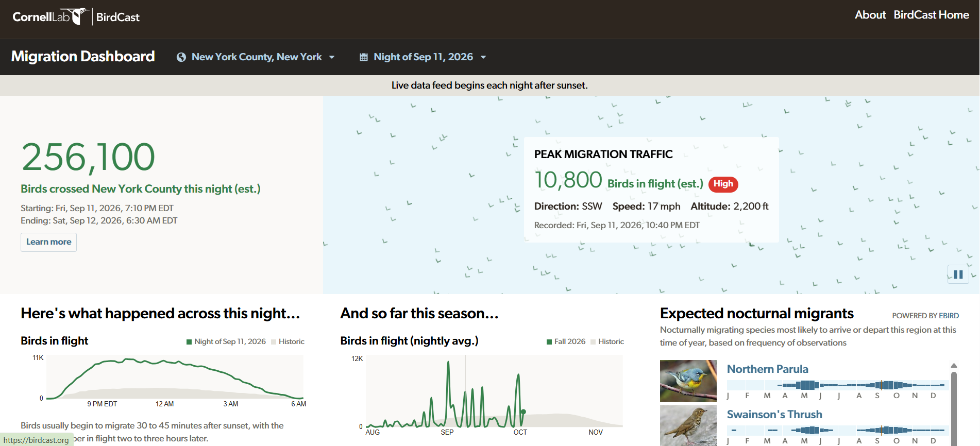Click the calendar icon beside Night of Sep 11
This screenshot has height=446, width=980.
pos(364,57)
